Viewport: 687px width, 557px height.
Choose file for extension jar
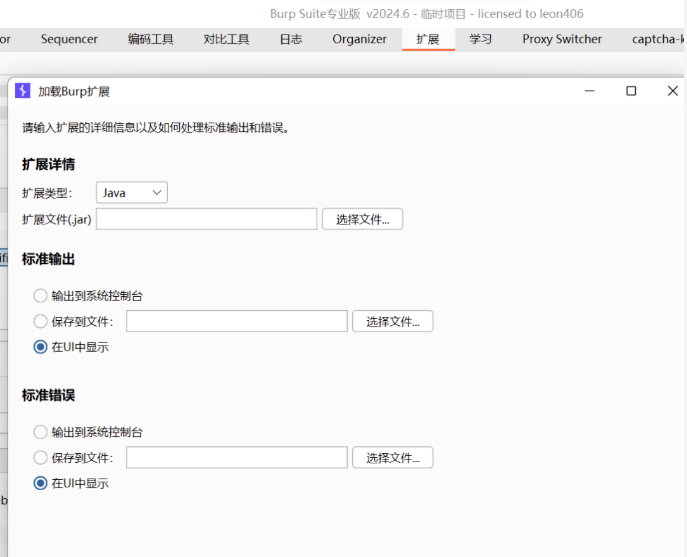click(362, 219)
